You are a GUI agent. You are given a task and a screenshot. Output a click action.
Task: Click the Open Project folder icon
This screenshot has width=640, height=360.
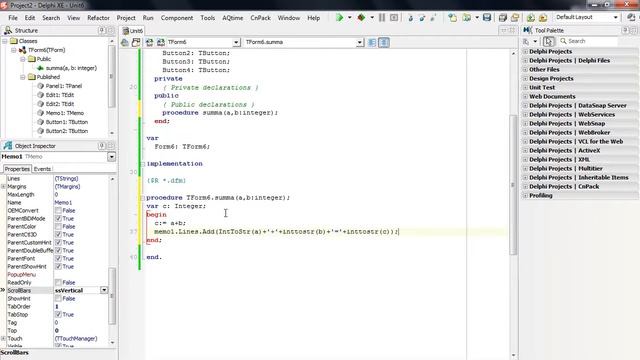coord(515,18)
